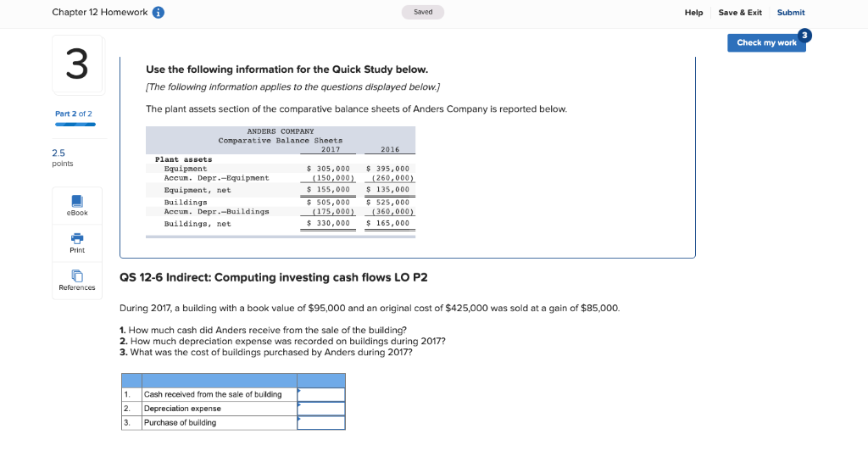Click Save & Exit
This screenshot has width=868, height=451.
(739, 12)
